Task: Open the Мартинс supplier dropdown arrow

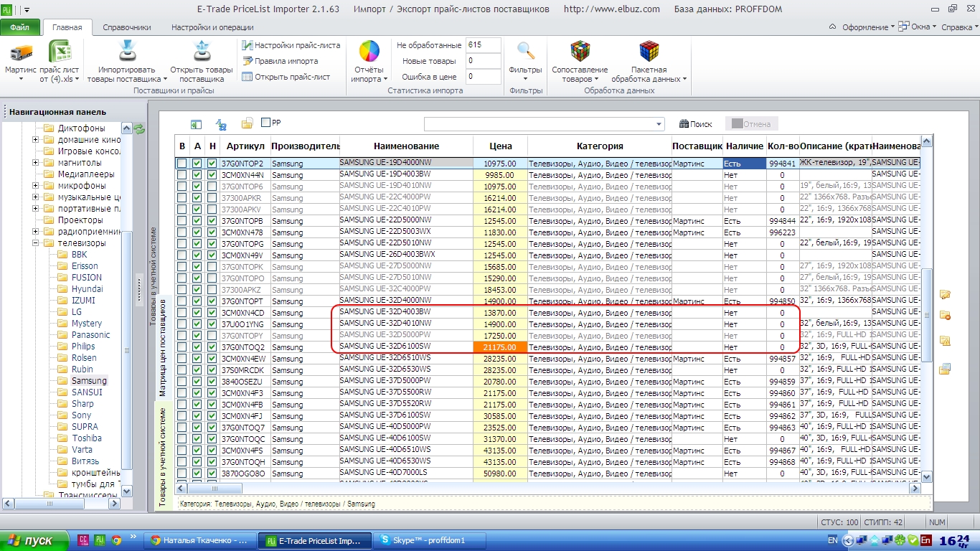Action: (21, 79)
